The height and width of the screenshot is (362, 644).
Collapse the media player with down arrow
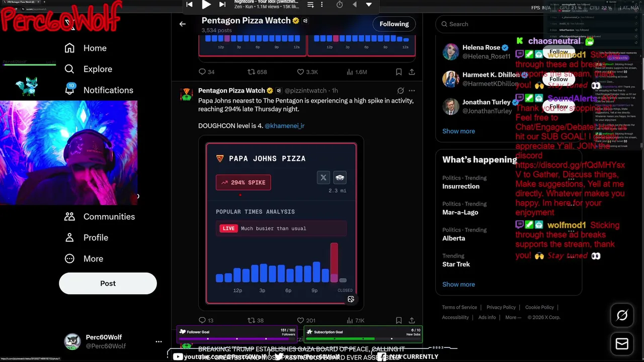tap(369, 5)
